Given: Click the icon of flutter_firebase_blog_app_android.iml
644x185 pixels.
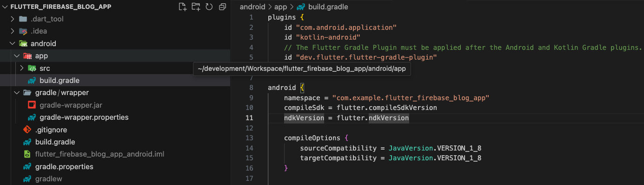Looking at the screenshot, I should coord(27,154).
